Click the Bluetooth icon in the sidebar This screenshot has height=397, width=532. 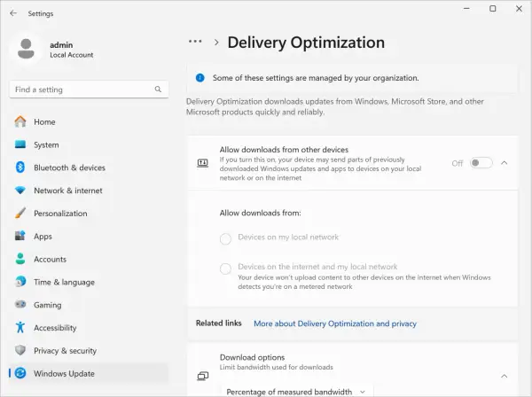pos(20,167)
